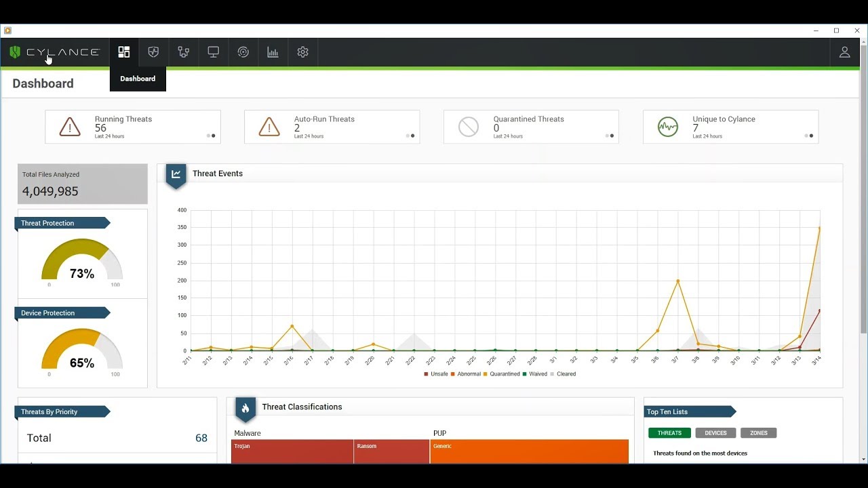The width and height of the screenshot is (868, 488).
Task: Toggle the Waived series in chart legend
Action: click(x=534, y=374)
